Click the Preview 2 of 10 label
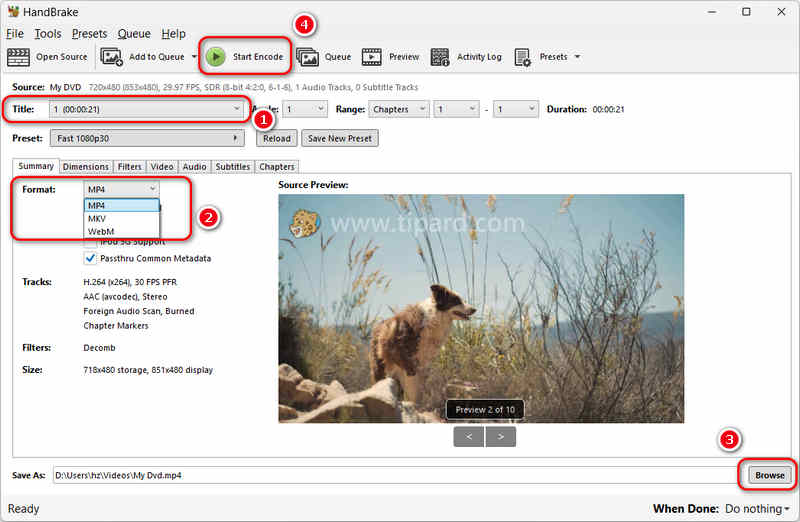800x522 pixels. click(x=485, y=410)
